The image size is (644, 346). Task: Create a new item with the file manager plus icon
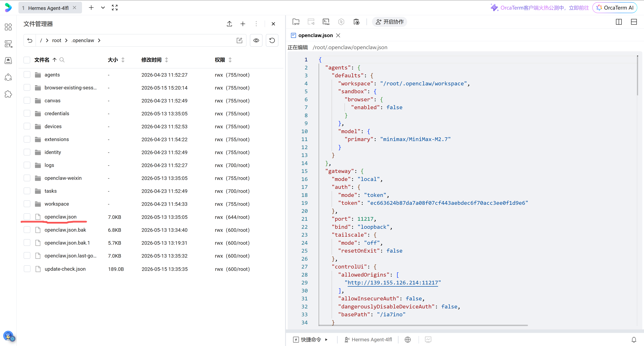click(x=243, y=24)
